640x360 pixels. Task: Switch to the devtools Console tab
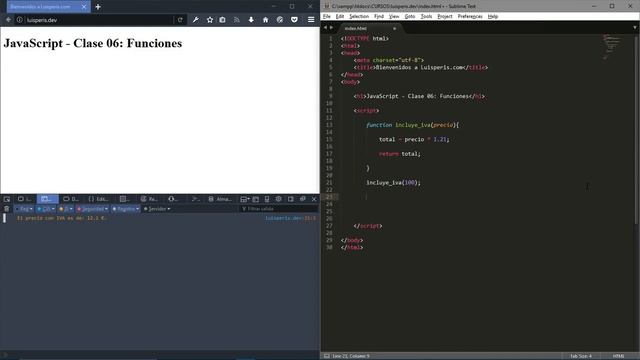click(x=47, y=199)
